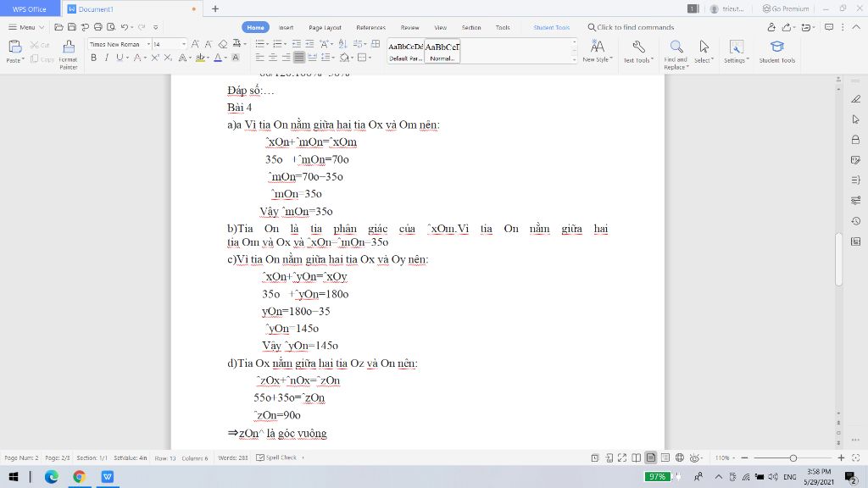This screenshot has height=488, width=868.
Task: Toggle justify alignment
Action: click(x=299, y=58)
